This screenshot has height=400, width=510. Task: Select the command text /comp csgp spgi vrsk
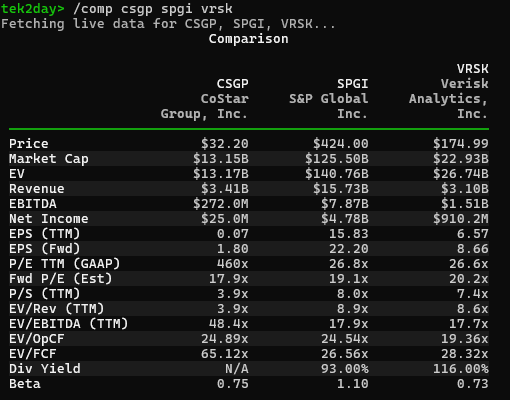153,9
